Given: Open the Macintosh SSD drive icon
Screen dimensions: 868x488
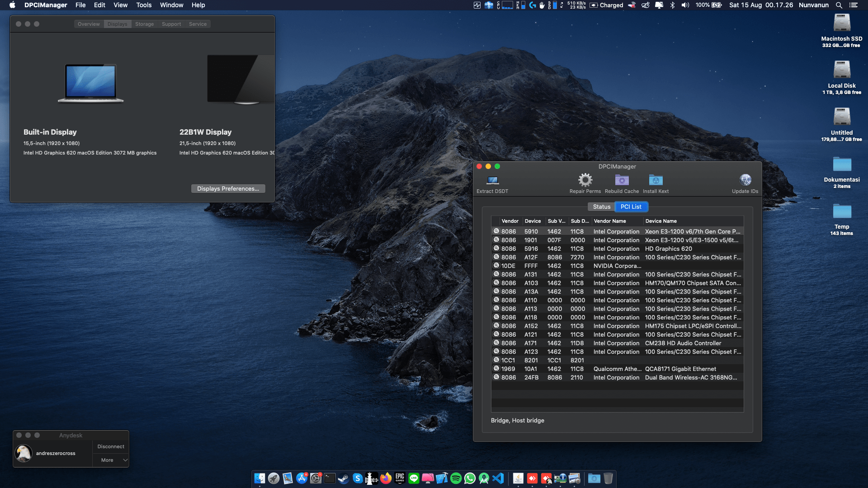Looking at the screenshot, I should coord(841,23).
